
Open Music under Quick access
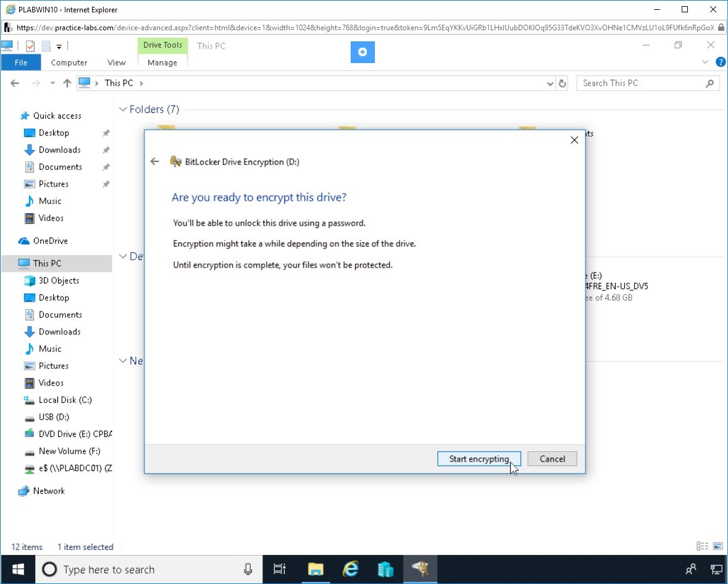(49, 201)
